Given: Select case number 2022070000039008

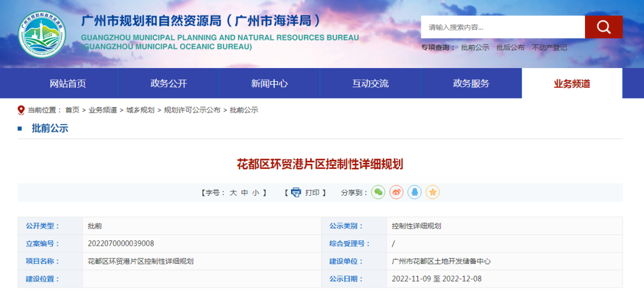Looking at the screenshot, I should (120, 243).
